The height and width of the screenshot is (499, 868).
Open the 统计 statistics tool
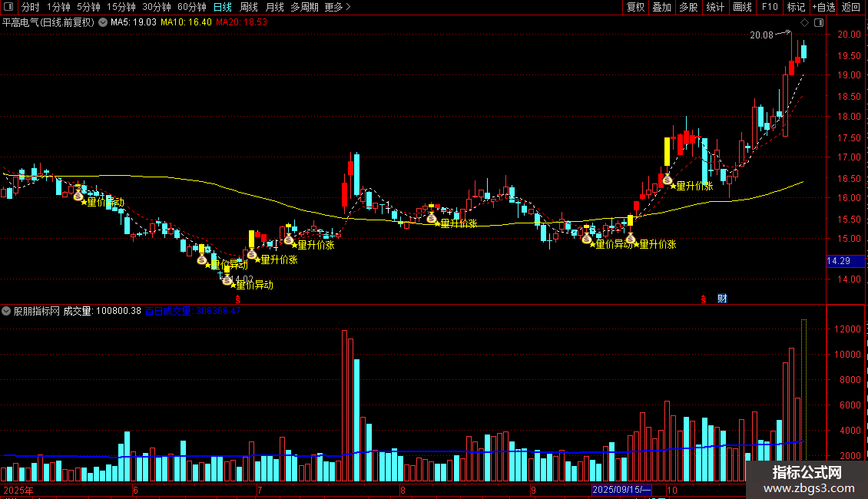(714, 7)
